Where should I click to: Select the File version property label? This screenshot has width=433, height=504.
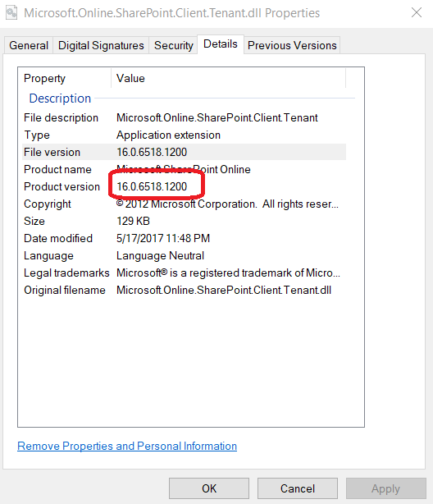coord(52,152)
